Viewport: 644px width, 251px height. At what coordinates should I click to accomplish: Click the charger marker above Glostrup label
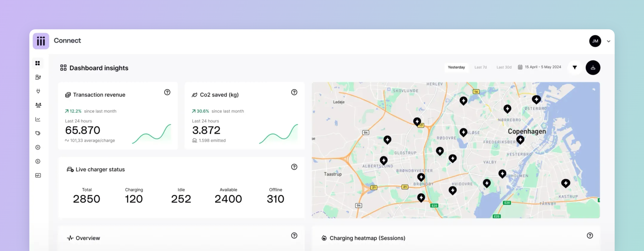pos(387,140)
